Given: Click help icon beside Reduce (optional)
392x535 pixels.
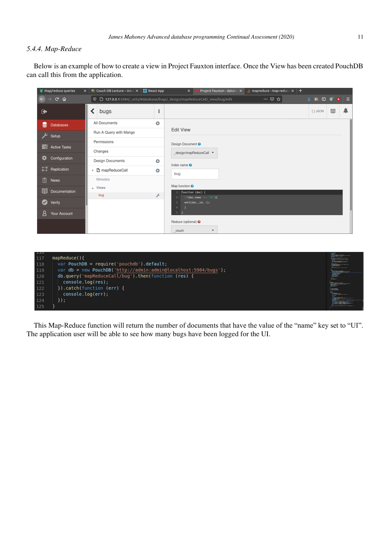Looking at the screenshot, I should click(x=199, y=222).
